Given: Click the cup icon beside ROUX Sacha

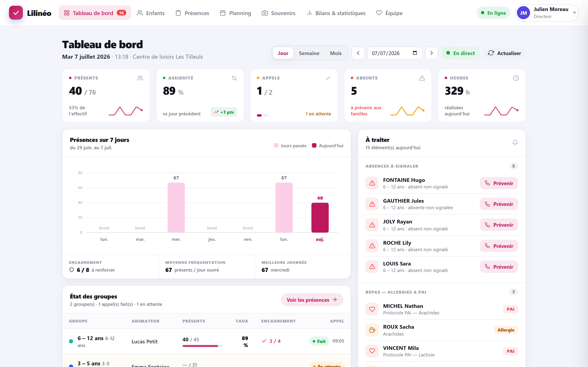Looking at the screenshot, I should coord(372,330).
